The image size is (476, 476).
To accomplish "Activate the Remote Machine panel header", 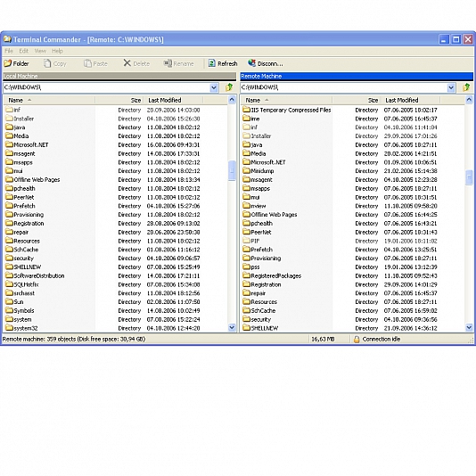I will tap(357, 76).
